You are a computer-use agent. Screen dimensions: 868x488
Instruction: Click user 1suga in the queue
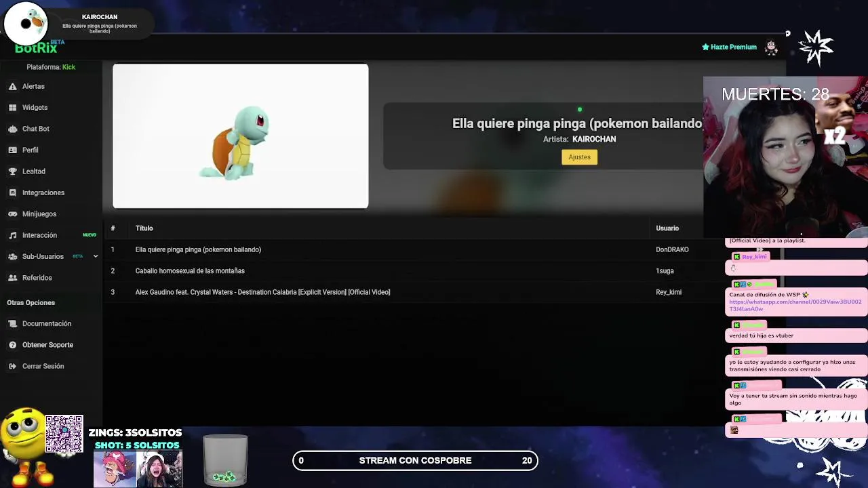coord(665,271)
